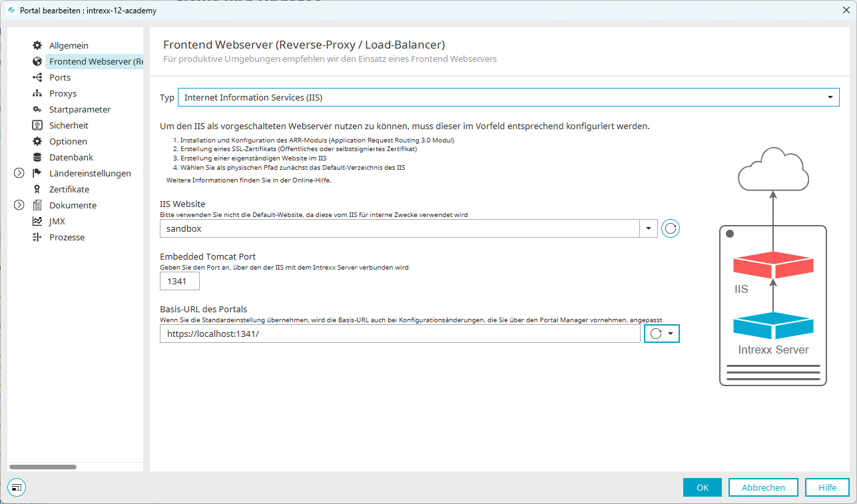This screenshot has width=857, height=504.
Task: Open the Typ webserver dropdown
Action: point(830,97)
